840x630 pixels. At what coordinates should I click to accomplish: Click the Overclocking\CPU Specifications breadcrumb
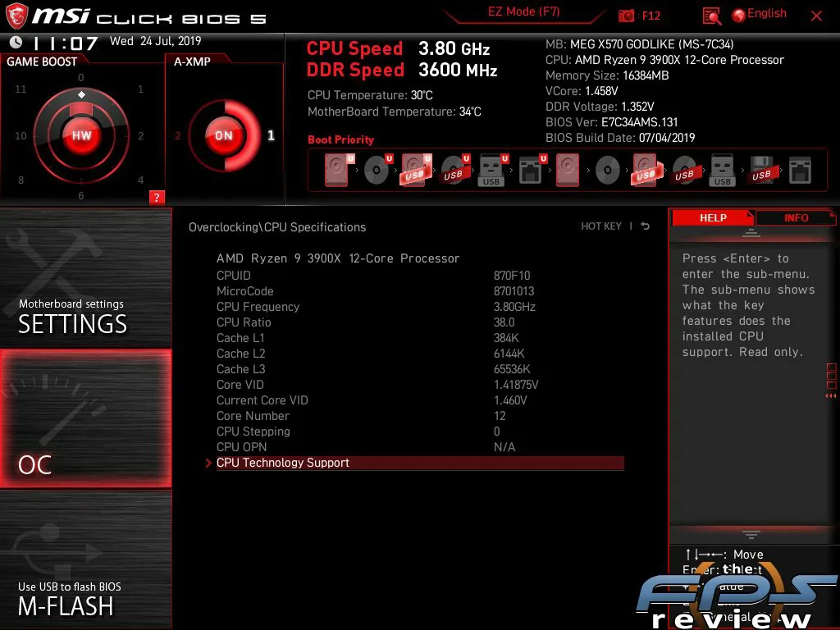coord(277,227)
